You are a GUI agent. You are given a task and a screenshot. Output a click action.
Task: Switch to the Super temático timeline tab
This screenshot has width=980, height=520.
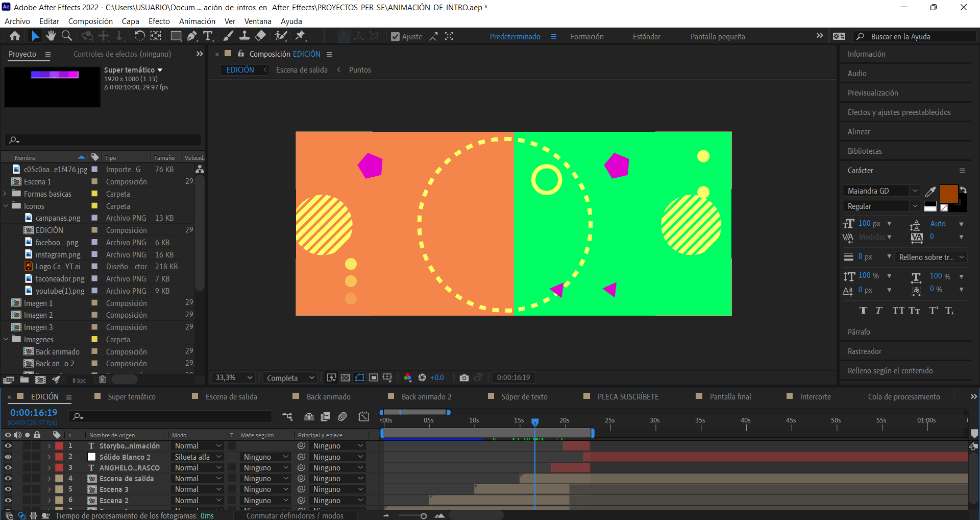coord(131,397)
